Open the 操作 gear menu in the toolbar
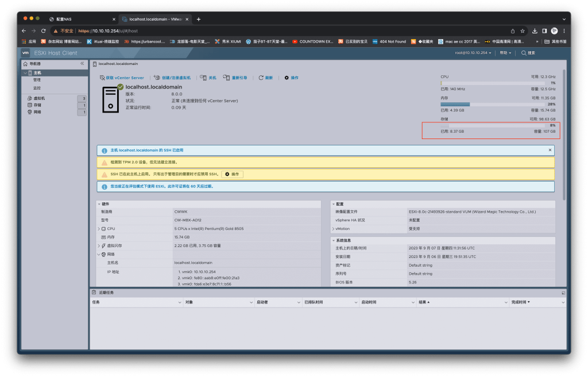 [287, 78]
